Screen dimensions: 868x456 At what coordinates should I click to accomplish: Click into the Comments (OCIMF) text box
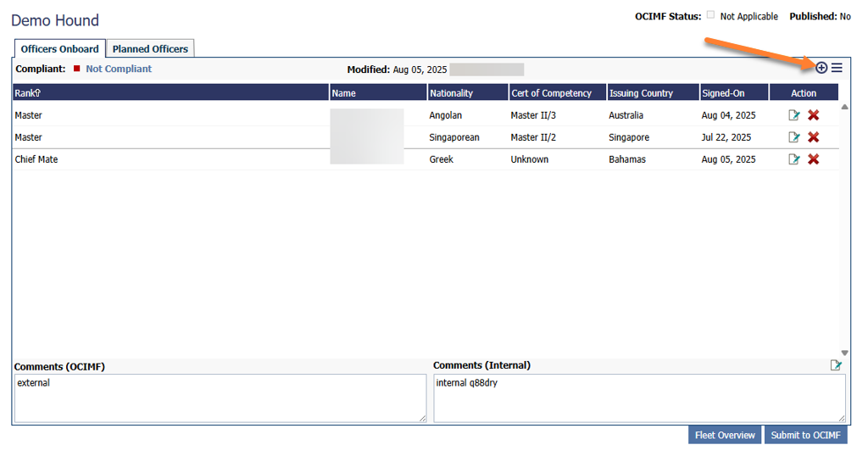220,398
